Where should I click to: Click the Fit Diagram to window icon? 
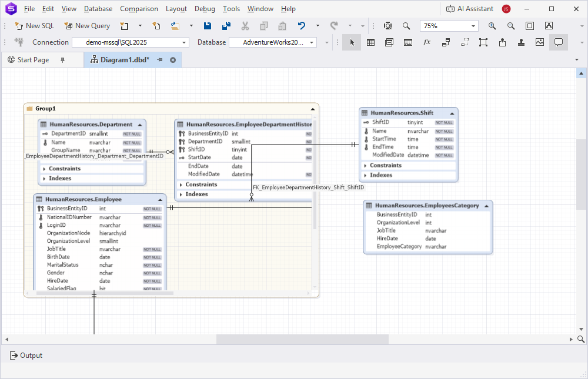tap(530, 26)
